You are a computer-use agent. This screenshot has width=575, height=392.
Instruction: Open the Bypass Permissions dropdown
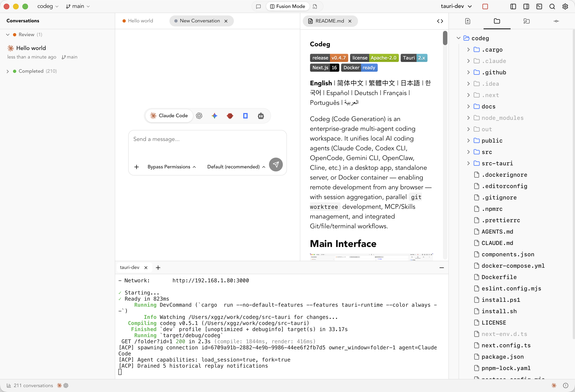[172, 167]
